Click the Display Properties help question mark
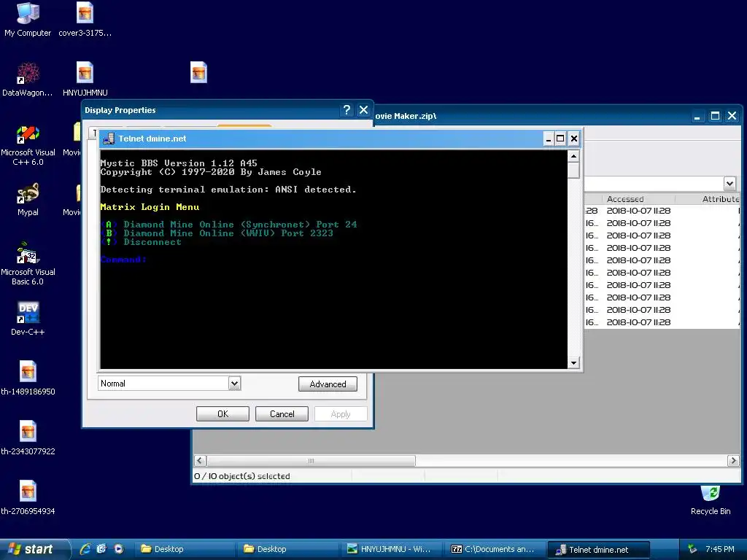The height and width of the screenshot is (560, 747). click(347, 110)
